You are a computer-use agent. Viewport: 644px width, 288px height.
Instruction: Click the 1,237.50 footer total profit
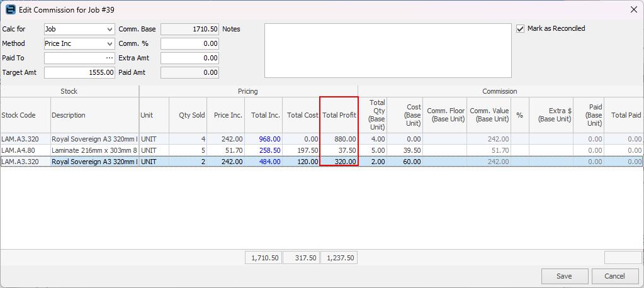[x=339, y=258]
